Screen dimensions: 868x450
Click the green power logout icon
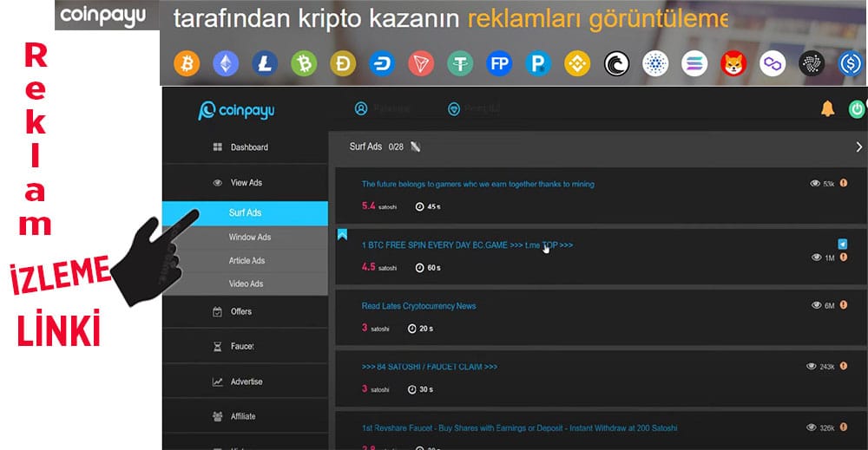click(x=857, y=109)
